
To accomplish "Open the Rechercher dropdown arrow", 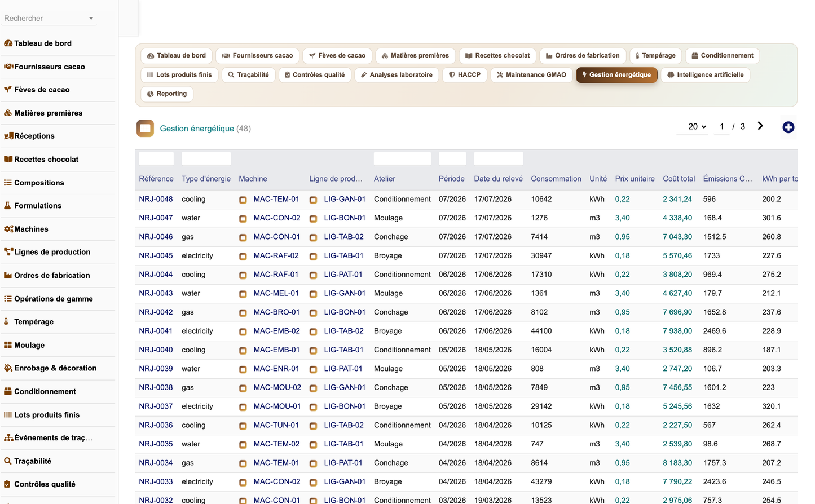I will click(91, 19).
